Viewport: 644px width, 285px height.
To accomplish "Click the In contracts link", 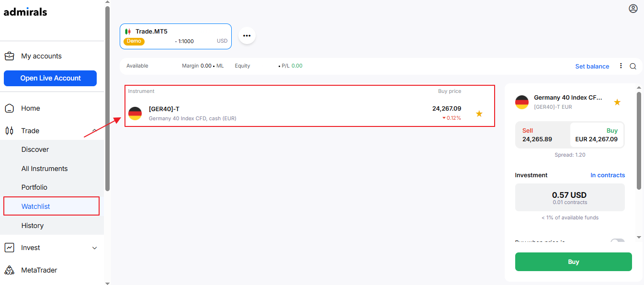I will tap(608, 175).
